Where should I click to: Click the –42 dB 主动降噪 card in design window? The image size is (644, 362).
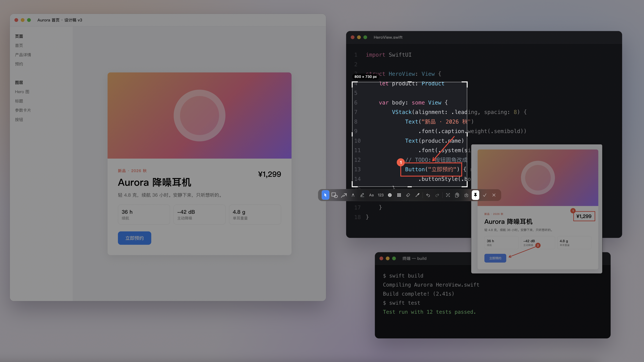(x=199, y=215)
